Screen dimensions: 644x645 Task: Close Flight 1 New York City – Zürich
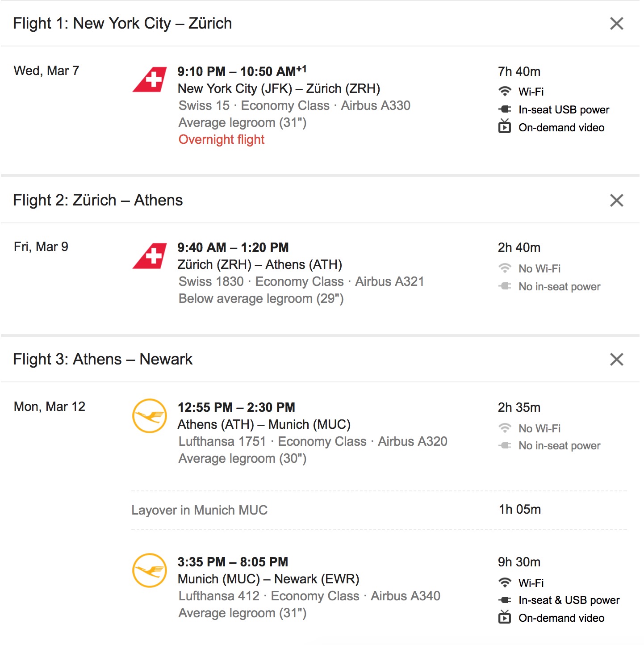click(616, 23)
